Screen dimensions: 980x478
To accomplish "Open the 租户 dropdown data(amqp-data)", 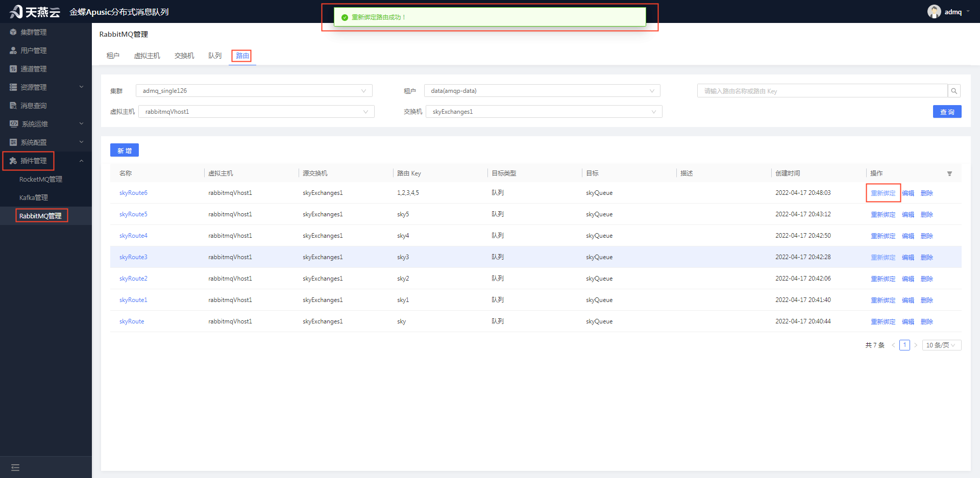I will point(542,91).
